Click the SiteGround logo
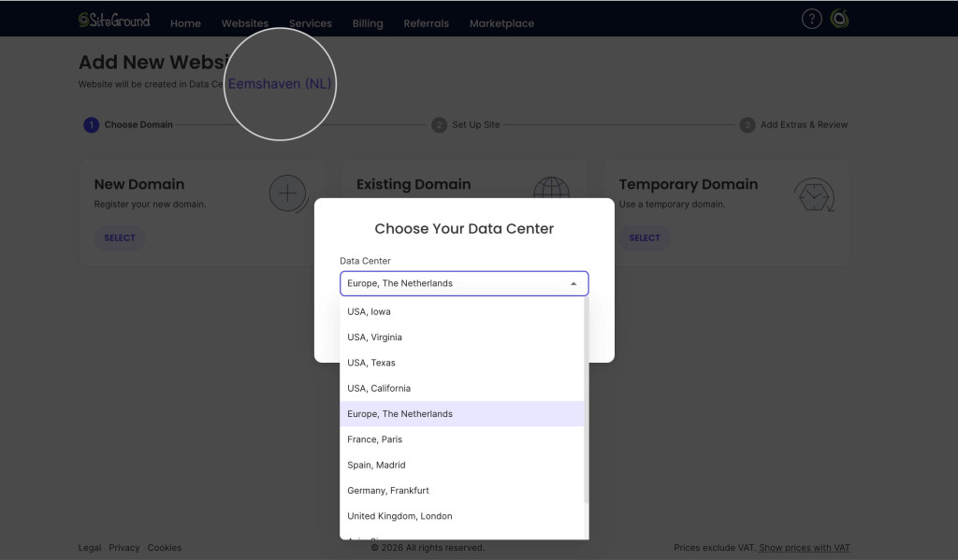958x560 pixels. pos(114,21)
